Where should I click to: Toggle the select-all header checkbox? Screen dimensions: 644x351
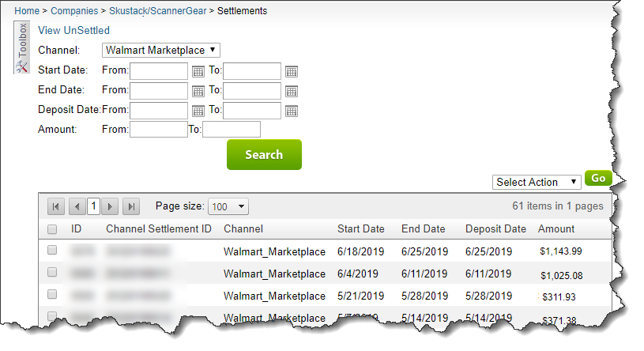tap(52, 229)
